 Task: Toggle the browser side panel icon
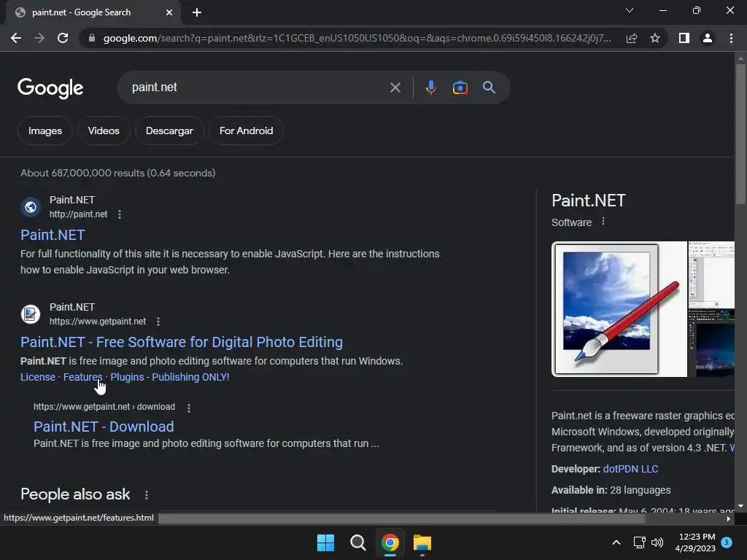pos(684,38)
